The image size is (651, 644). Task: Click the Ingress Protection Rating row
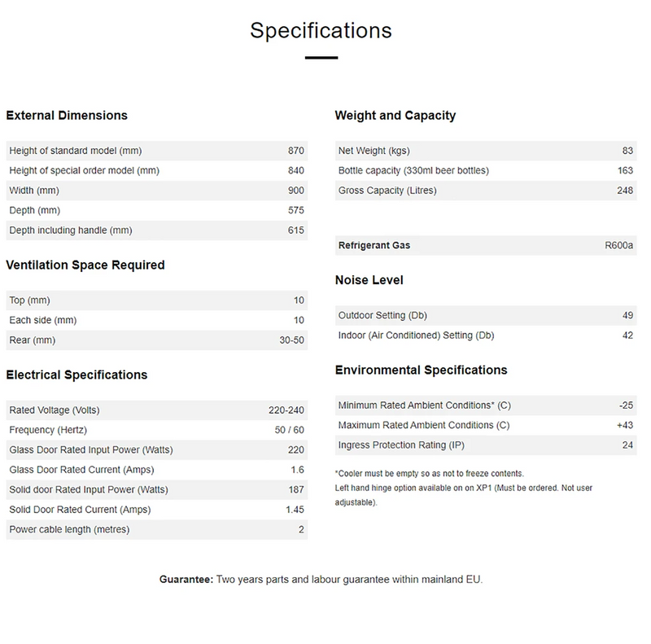pos(485,445)
